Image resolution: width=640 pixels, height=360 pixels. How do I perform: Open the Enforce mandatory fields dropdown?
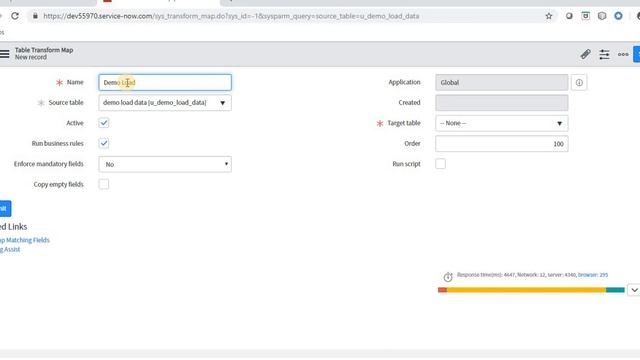click(x=165, y=164)
